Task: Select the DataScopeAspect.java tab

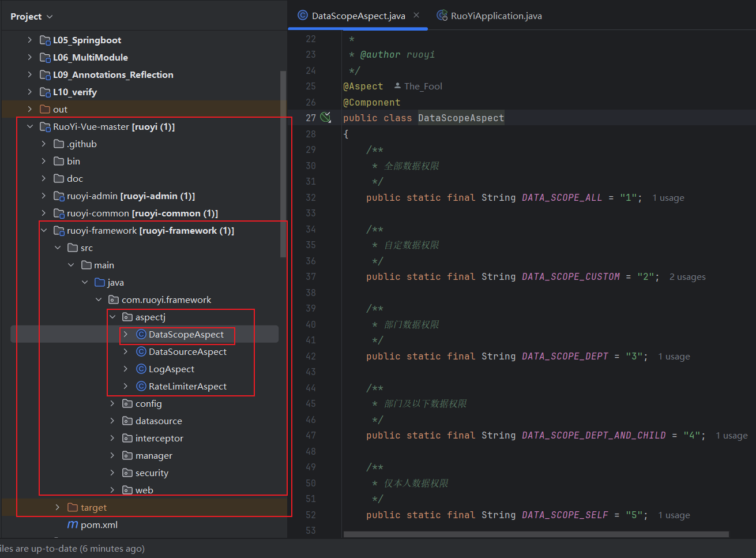Action: click(x=358, y=16)
